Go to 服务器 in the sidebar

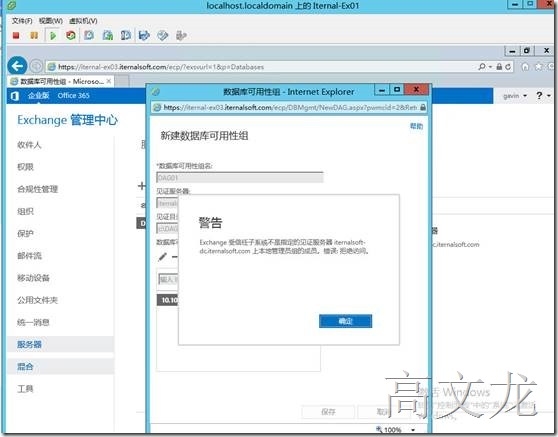[29, 344]
